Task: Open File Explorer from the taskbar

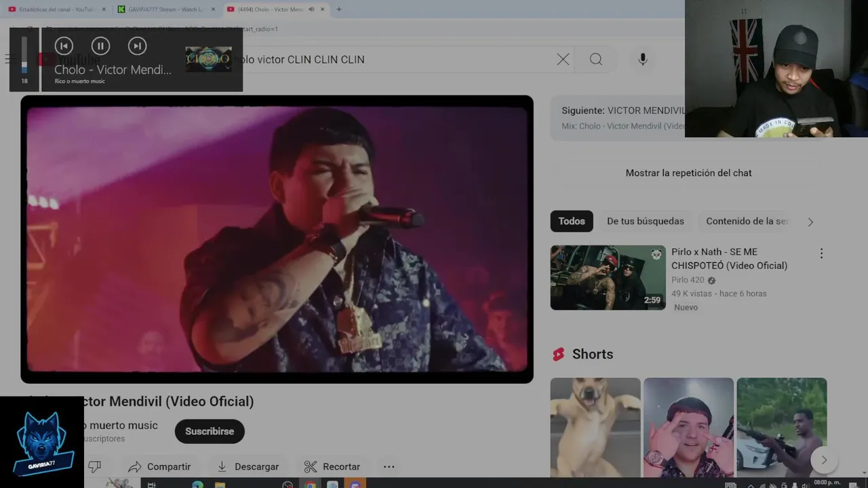Action: coord(220,485)
